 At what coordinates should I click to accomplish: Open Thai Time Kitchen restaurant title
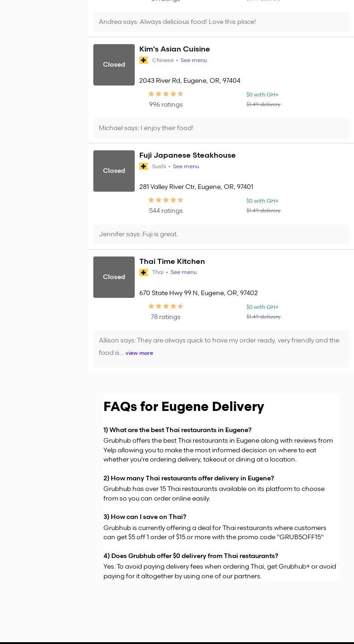(172, 262)
